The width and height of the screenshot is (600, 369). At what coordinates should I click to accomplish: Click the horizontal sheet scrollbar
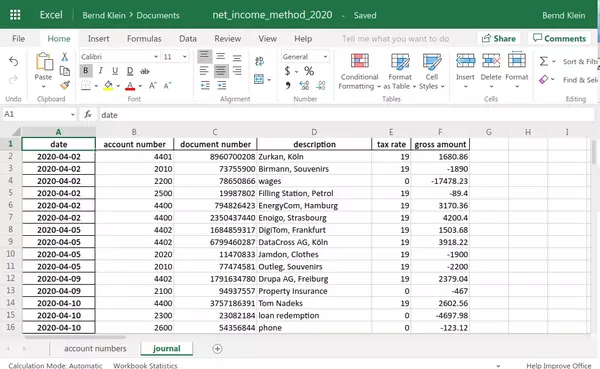(75, 337)
